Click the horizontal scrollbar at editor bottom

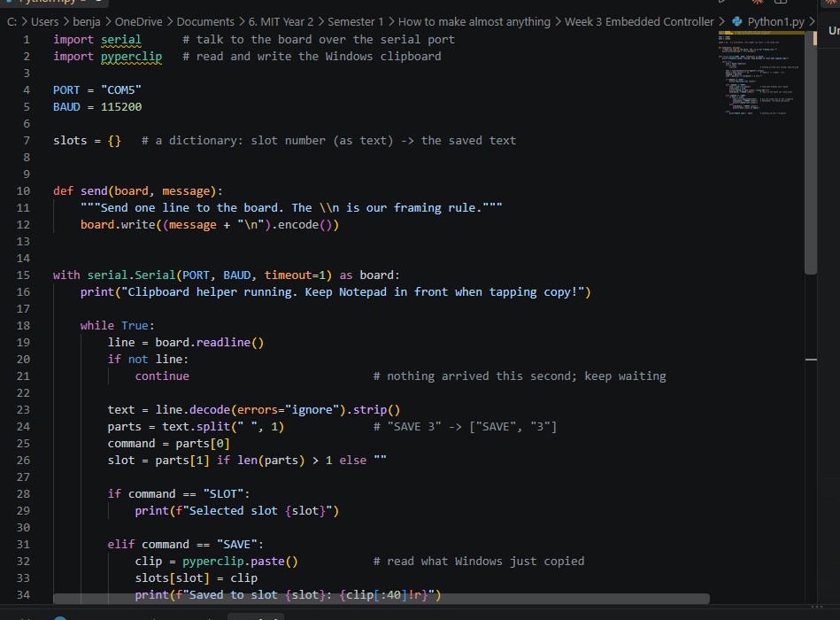coord(381,599)
